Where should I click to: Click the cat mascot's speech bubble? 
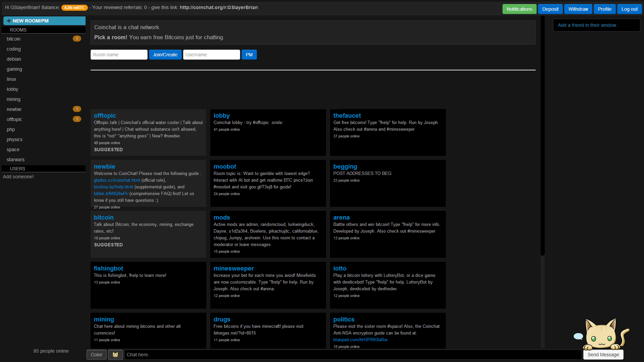578,336
